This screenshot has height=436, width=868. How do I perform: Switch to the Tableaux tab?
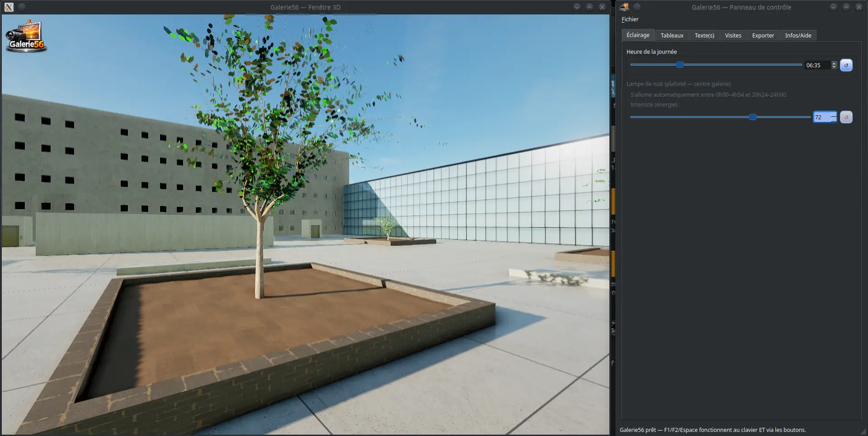(672, 35)
